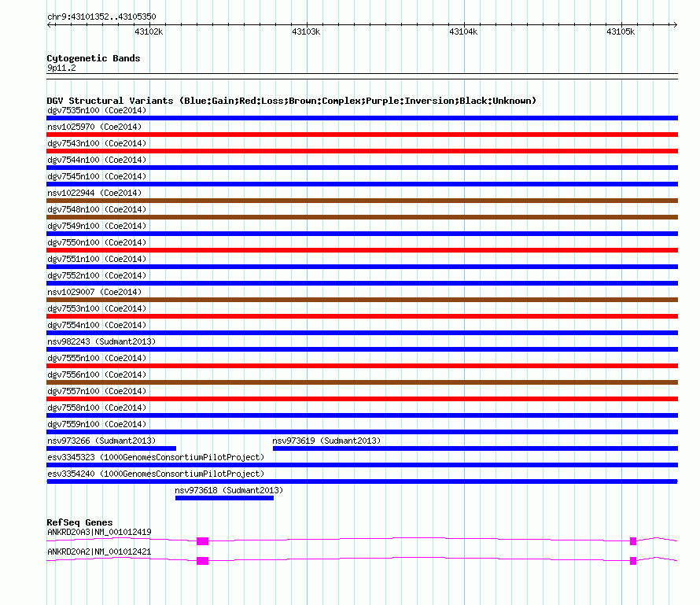Select the red loss bar under nsv1025970
This screenshot has width=700, height=605.
point(362,135)
